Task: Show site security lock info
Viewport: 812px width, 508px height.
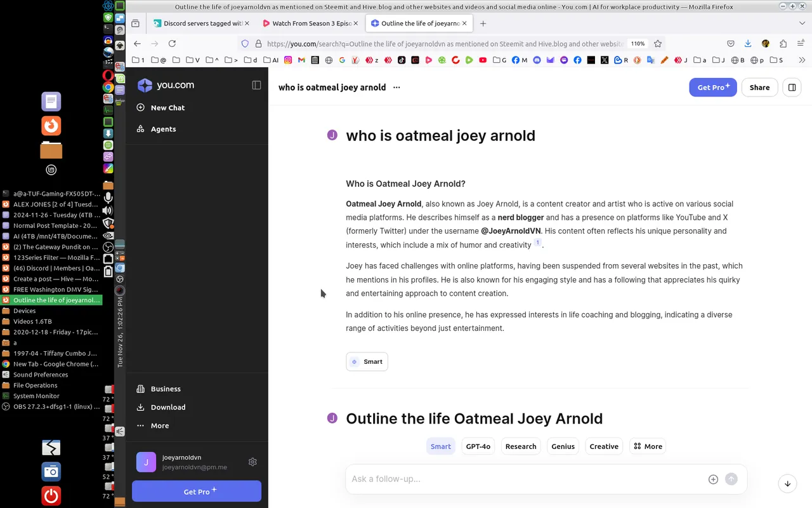Action: point(258,44)
